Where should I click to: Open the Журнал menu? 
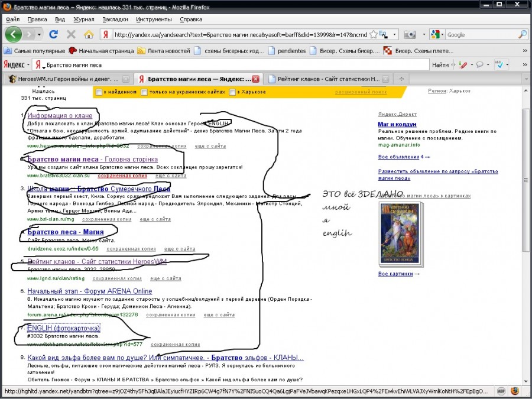click(84, 20)
